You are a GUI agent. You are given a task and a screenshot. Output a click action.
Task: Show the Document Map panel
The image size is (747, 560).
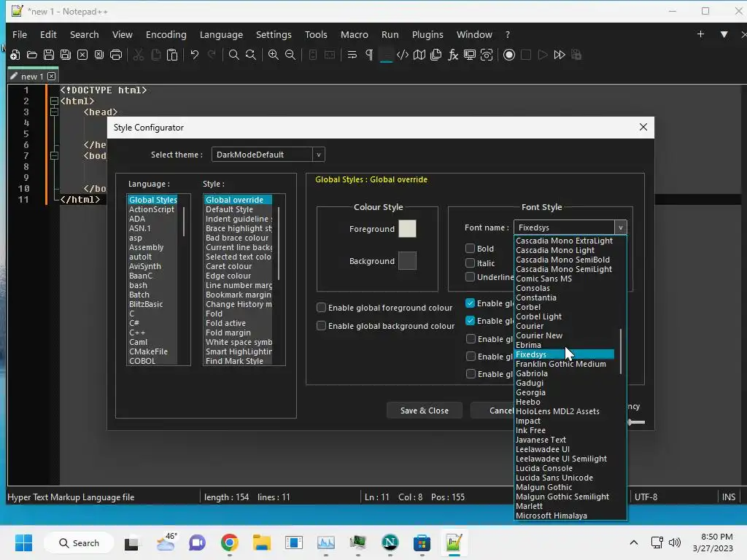click(x=419, y=55)
